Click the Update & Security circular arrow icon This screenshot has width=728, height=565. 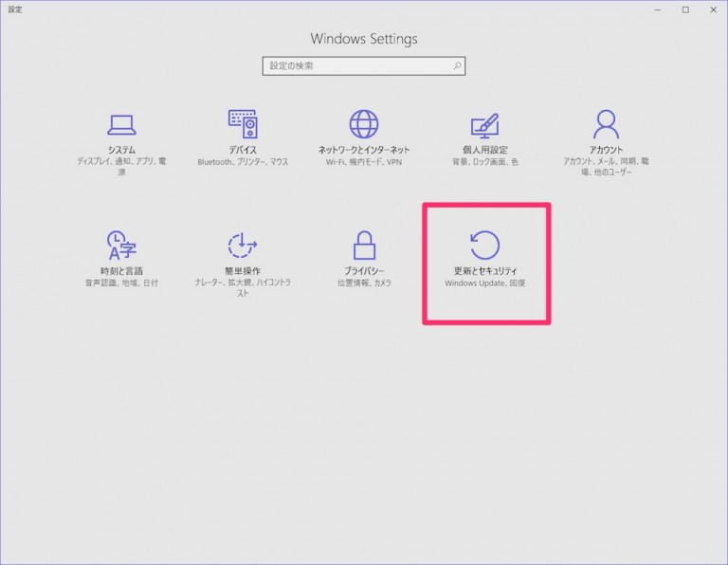point(485,245)
